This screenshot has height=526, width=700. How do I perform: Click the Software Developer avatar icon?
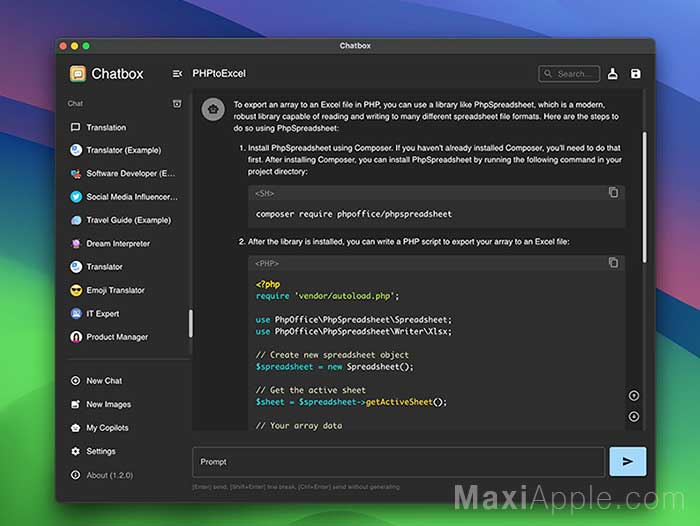click(76, 173)
